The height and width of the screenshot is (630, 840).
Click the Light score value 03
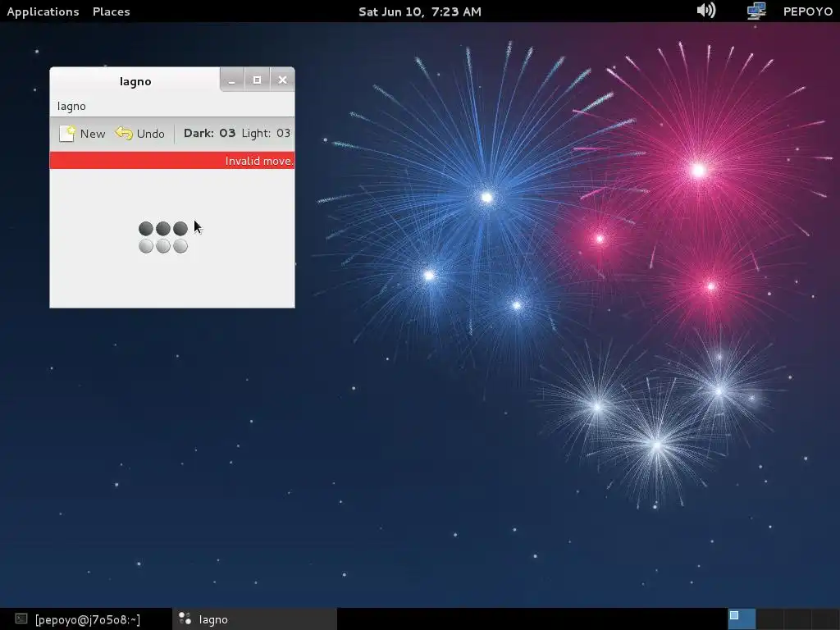283,133
